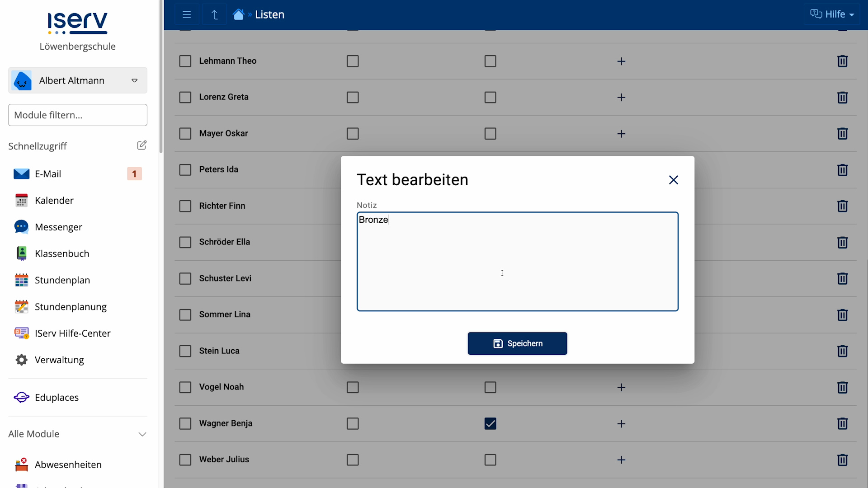The width and height of the screenshot is (868, 488).
Task: Select the row checkbox for Lorenz Greta
Action: point(185,97)
